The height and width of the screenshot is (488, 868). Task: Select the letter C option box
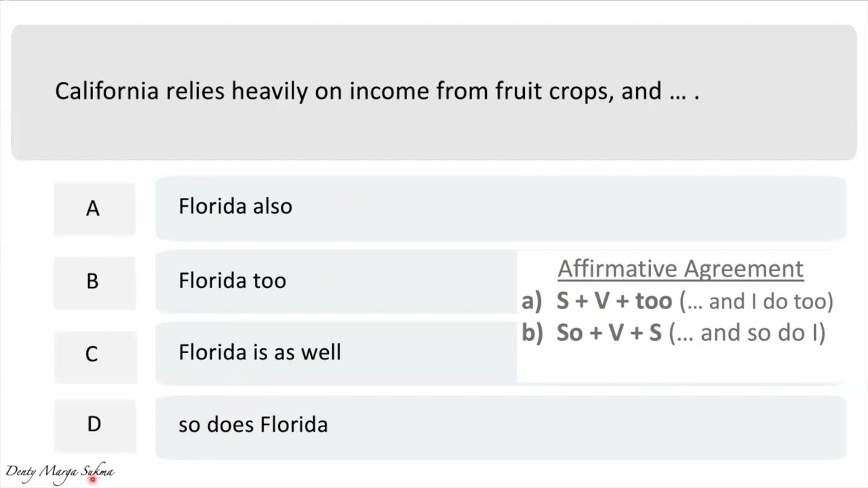[94, 353]
